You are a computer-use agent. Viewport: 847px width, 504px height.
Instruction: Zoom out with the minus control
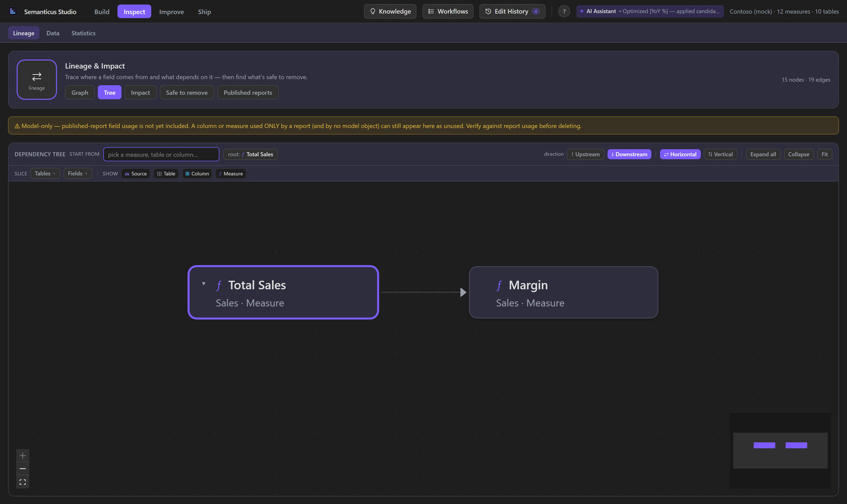tap(22, 469)
